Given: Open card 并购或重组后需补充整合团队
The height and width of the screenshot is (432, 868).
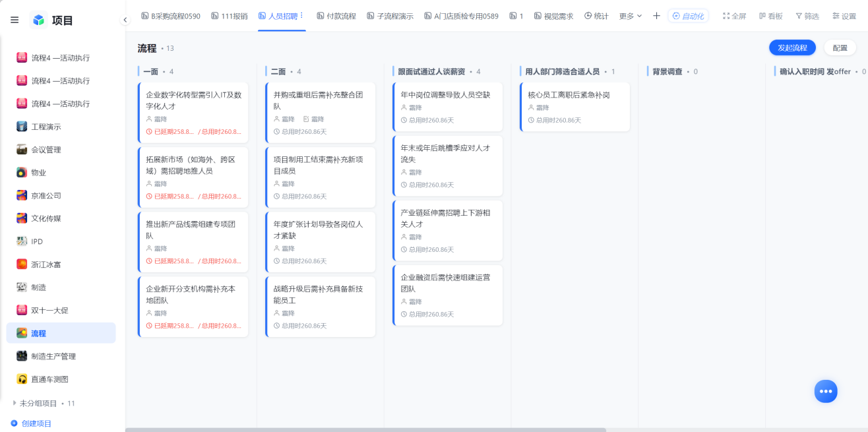Looking at the screenshot, I should (x=321, y=113).
